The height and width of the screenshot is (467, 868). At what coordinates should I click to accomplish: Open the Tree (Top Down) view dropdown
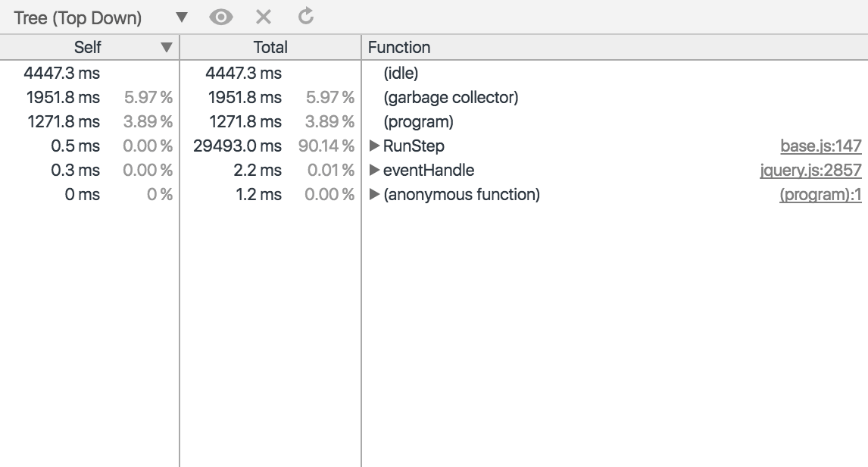pos(101,17)
